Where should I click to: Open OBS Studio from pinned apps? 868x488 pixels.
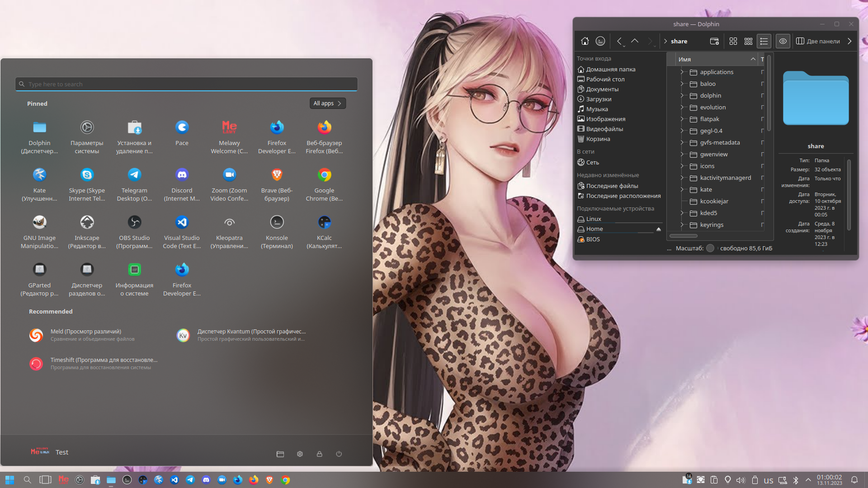coord(134,230)
